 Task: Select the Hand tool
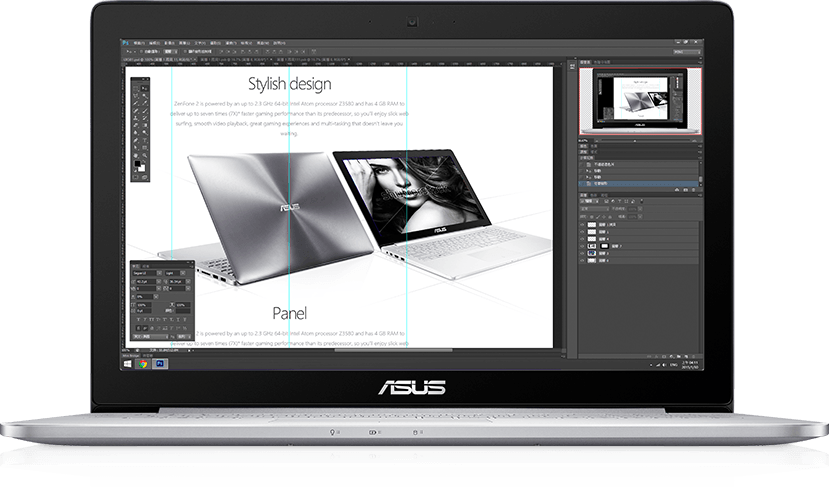click(135, 155)
